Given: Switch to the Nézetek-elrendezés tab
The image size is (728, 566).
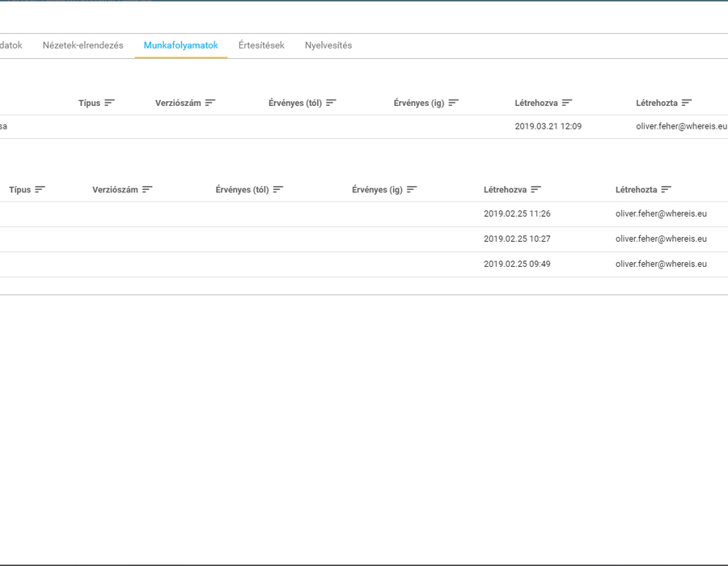Looking at the screenshot, I should [x=83, y=45].
